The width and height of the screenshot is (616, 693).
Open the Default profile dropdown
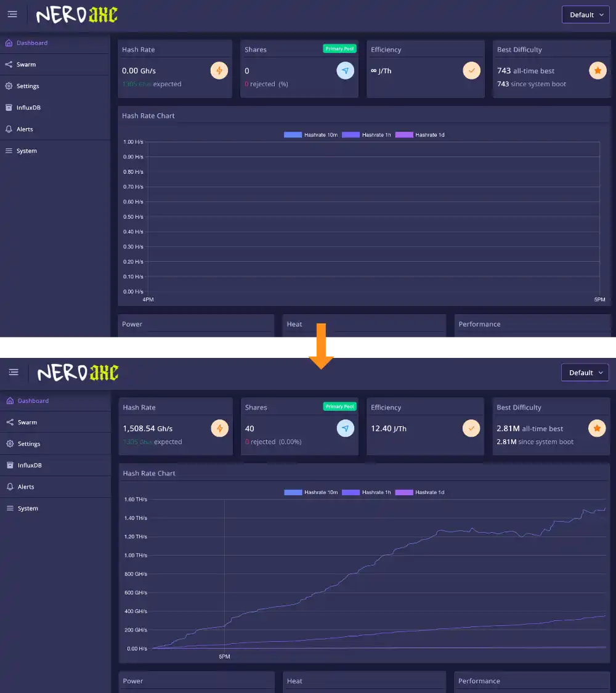click(x=585, y=14)
